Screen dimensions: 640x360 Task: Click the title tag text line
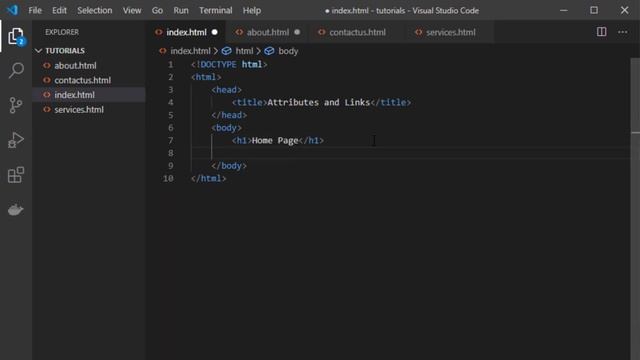321,102
